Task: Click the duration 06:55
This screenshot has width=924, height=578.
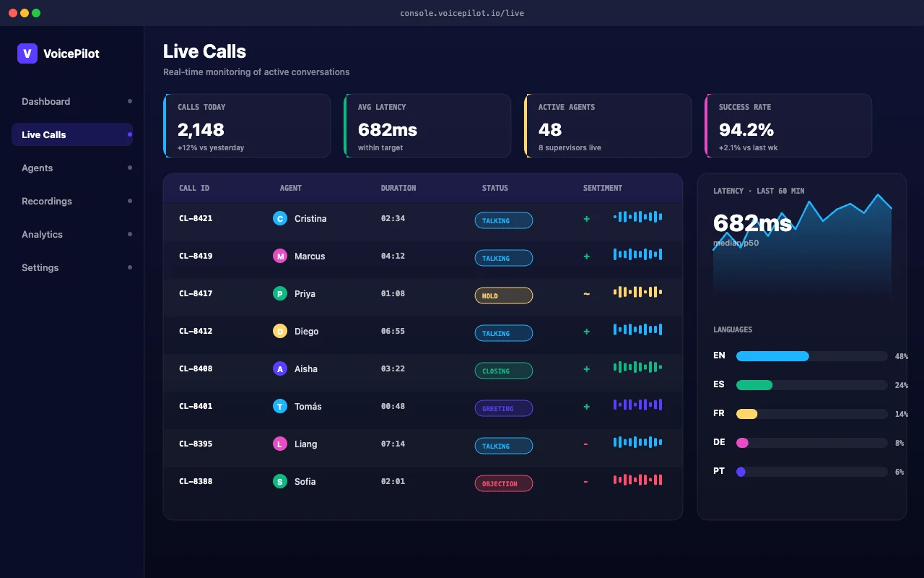Action: 393,331
